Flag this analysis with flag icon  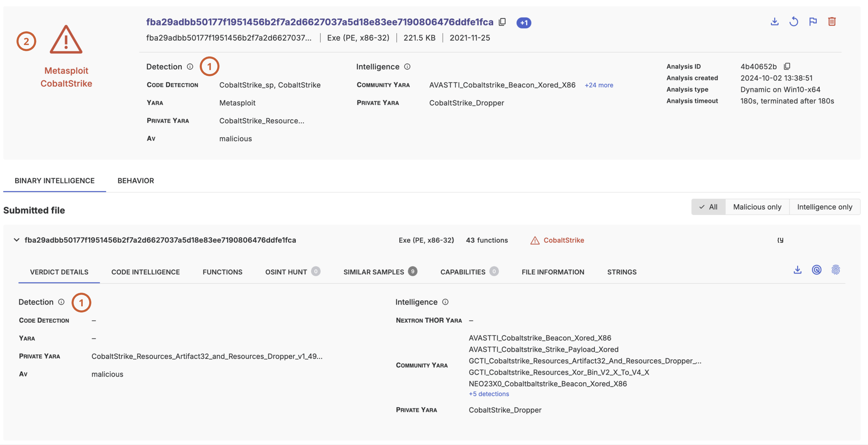813,22
